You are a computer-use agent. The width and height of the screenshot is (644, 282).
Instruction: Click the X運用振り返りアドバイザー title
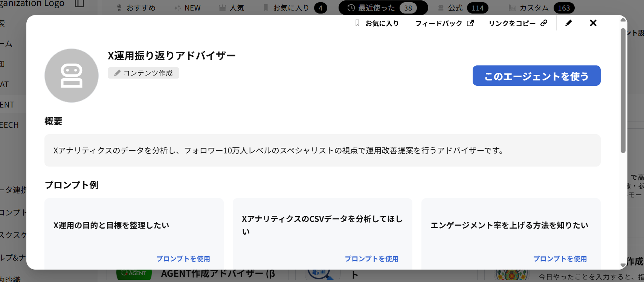[172, 56]
